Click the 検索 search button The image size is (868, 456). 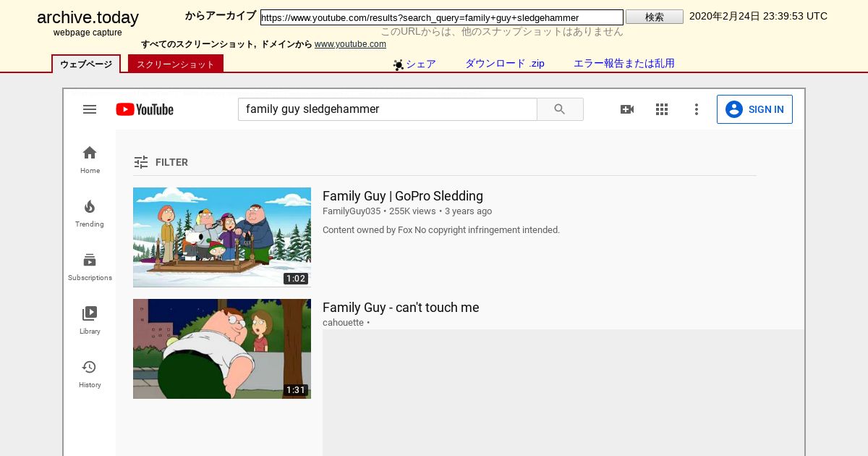coord(655,17)
